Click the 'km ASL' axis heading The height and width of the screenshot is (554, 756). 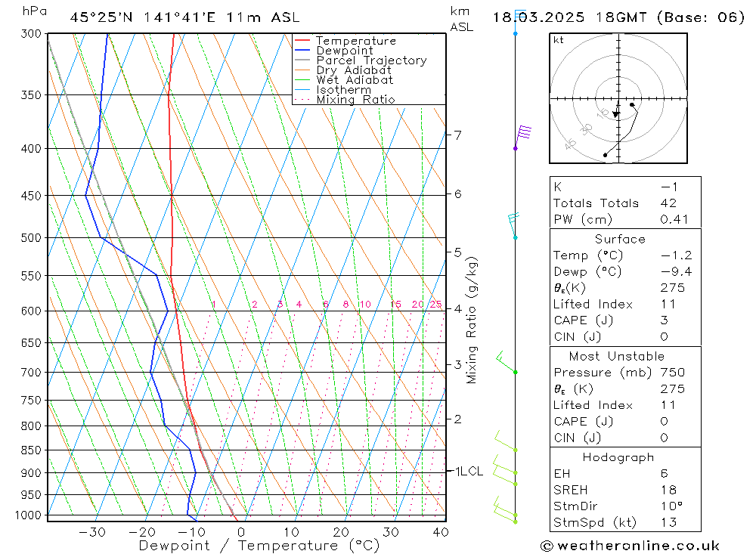[x=461, y=20]
